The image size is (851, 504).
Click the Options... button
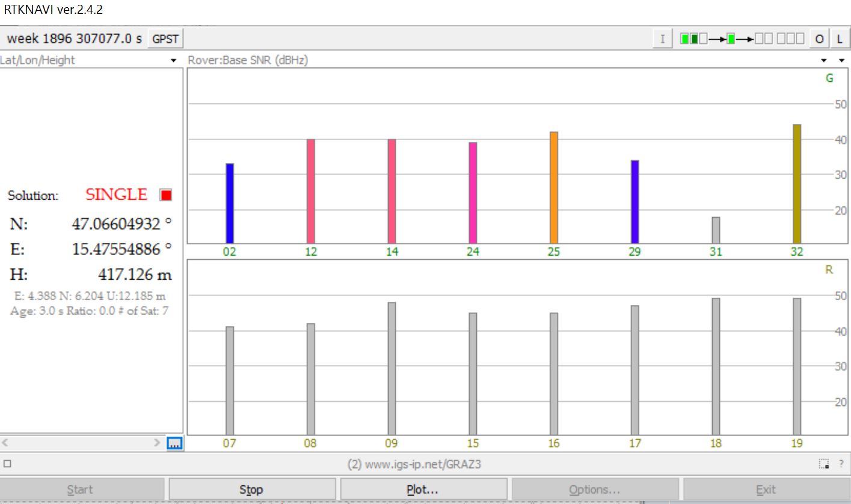tap(594, 490)
